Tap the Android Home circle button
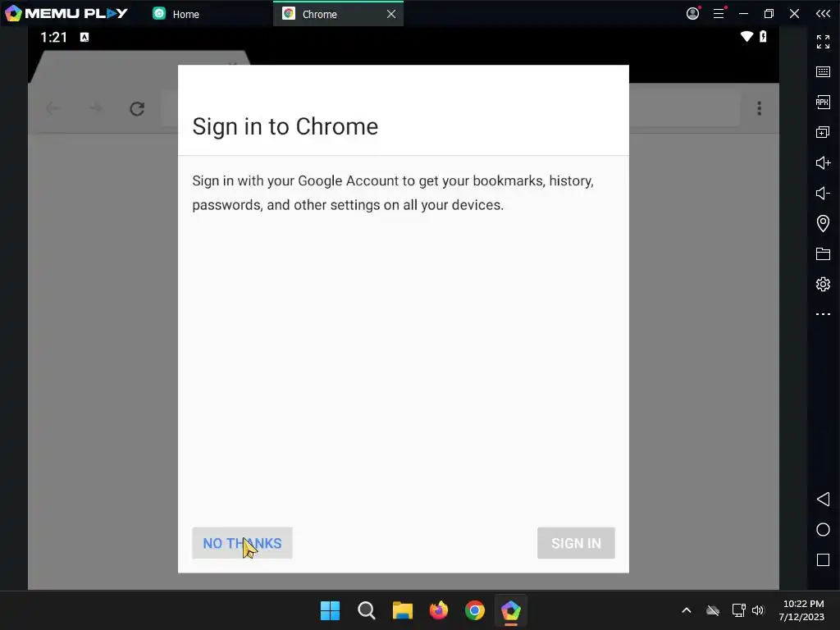Image resolution: width=840 pixels, height=630 pixels. (x=823, y=530)
